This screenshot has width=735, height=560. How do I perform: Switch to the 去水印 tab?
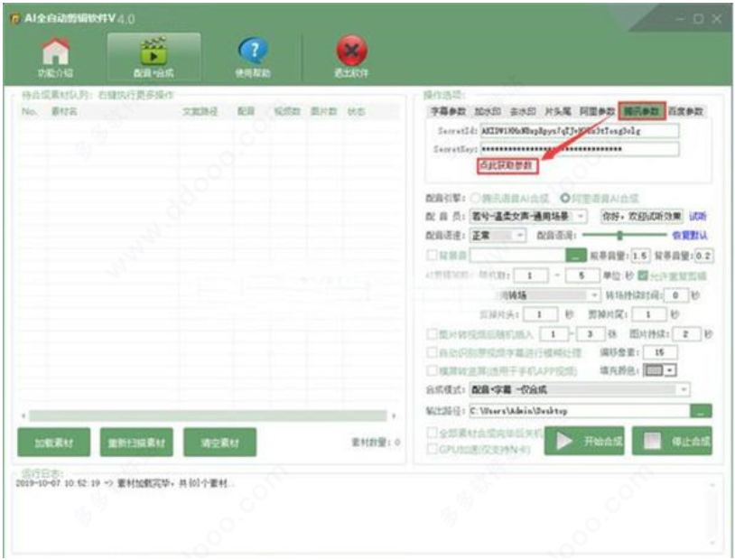coord(523,111)
